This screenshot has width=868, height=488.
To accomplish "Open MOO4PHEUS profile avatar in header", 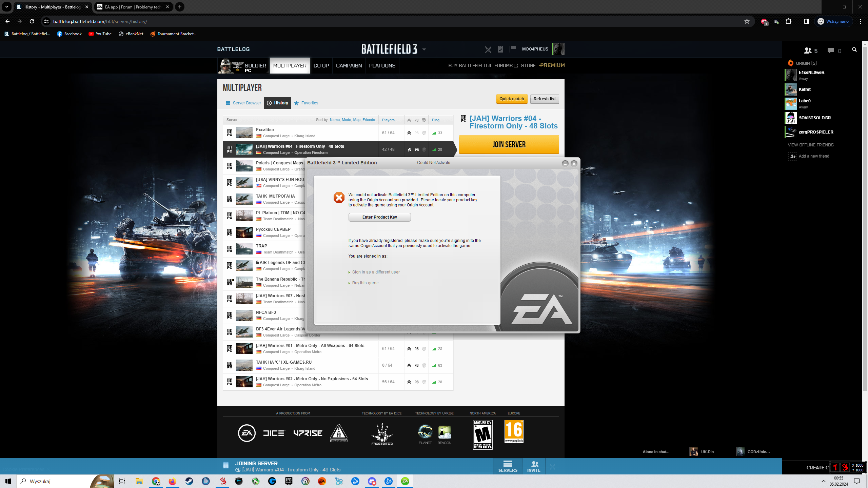I will [x=558, y=49].
